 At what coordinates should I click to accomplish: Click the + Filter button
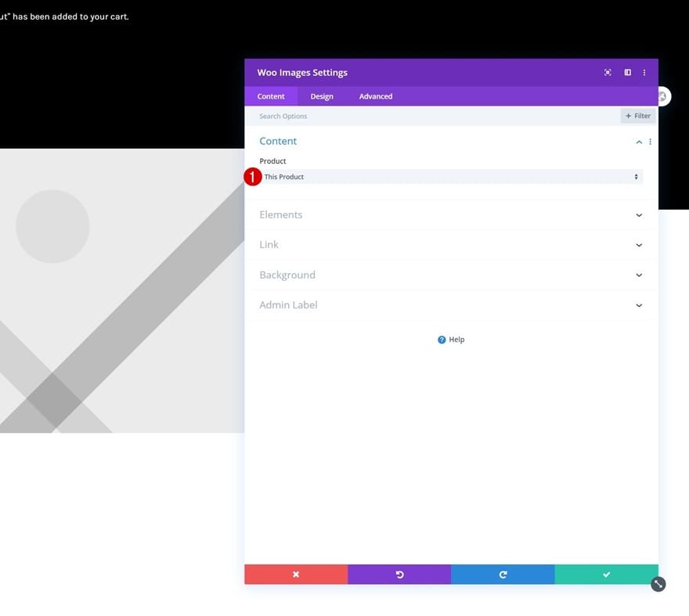(x=638, y=116)
